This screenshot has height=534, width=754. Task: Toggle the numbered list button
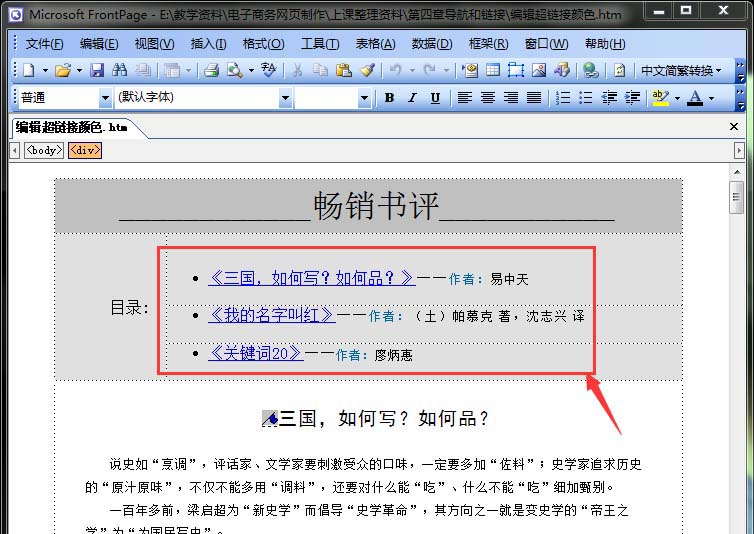coord(563,98)
